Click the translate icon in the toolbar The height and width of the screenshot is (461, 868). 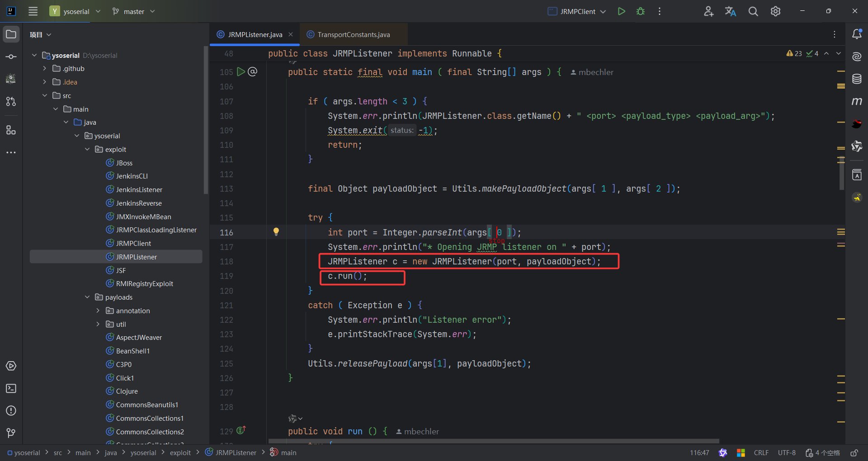coord(731,11)
